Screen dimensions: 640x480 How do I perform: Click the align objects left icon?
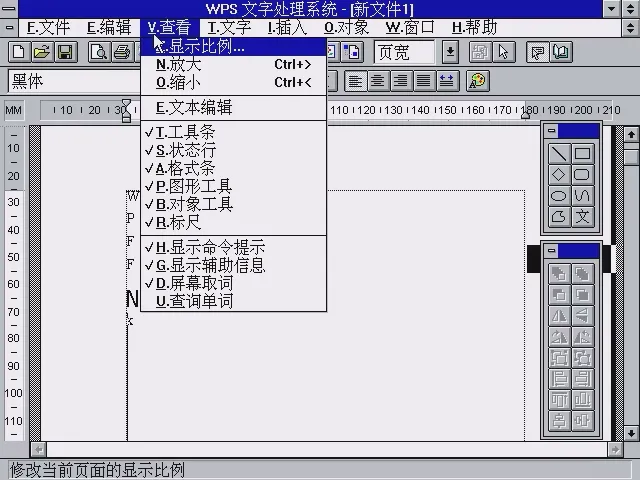pyautogui.click(x=559, y=379)
